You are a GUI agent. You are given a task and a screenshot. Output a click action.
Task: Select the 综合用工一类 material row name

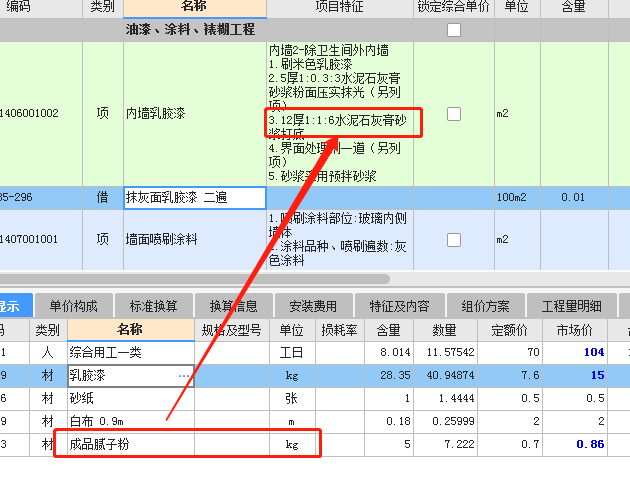tap(131, 353)
